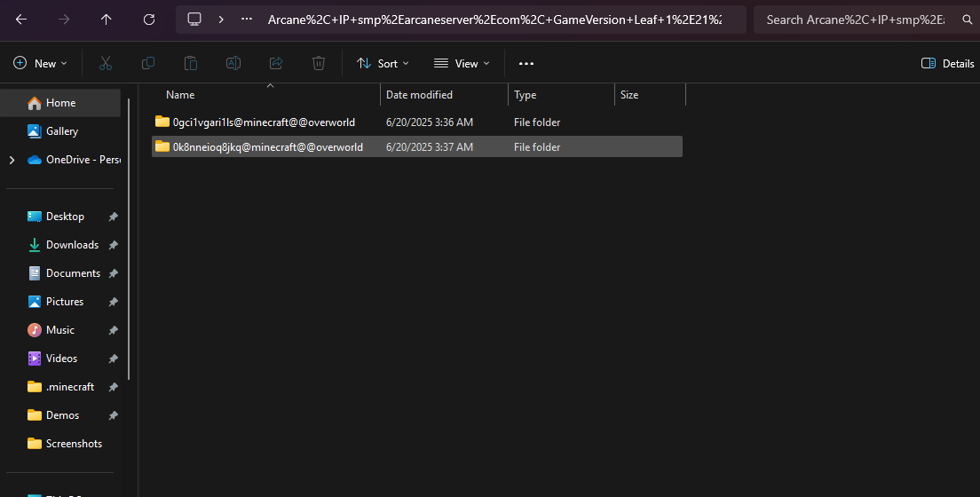
Task: Click folder icon of 0gci1vgari1ls row
Action: [162, 122]
